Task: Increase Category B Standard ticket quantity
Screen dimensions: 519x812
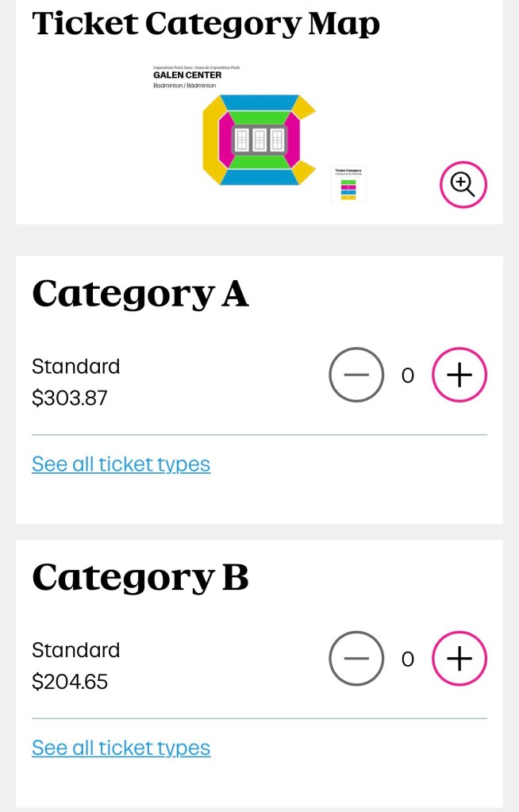Action: click(459, 658)
